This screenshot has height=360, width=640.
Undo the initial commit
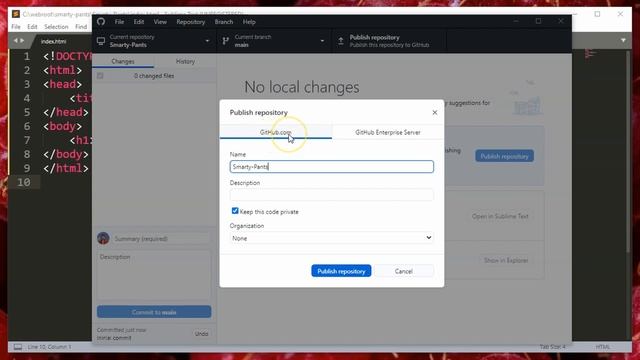click(x=201, y=333)
